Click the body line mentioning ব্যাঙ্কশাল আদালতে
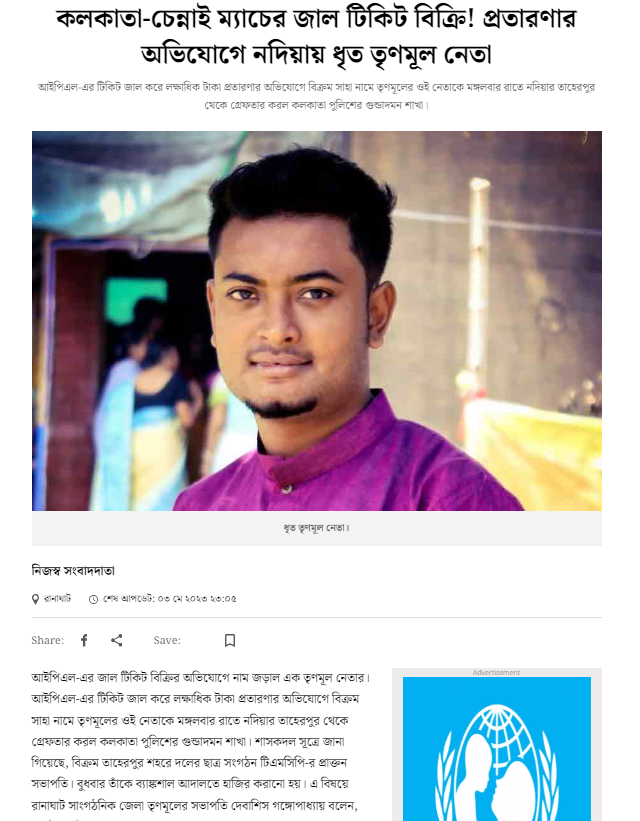 click(x=191, y=784)
